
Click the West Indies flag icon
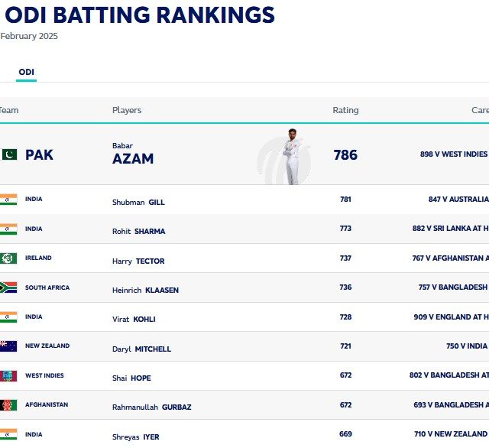tap(8, 375)
